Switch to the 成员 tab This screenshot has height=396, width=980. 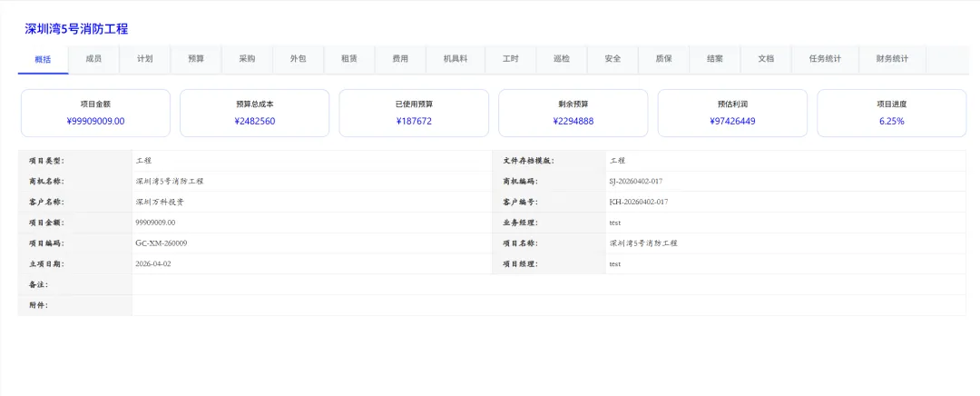pyautogui.click(x=93, y=59)
